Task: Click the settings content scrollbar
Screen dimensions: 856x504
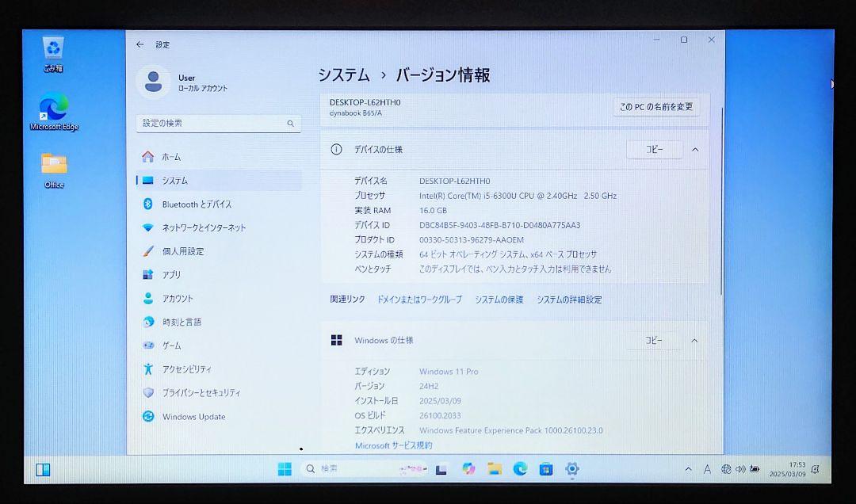Action: point(722,202)
